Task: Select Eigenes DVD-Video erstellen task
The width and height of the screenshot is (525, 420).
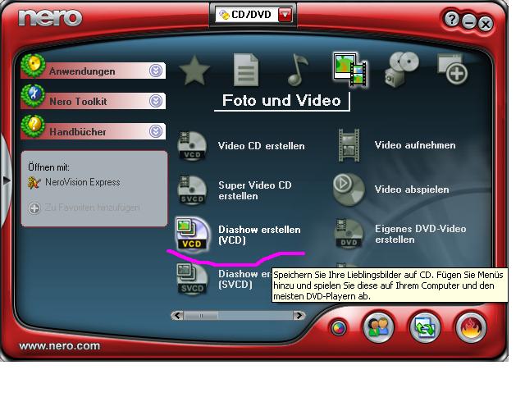Action: pyautogui.click(x=421, y=234)
